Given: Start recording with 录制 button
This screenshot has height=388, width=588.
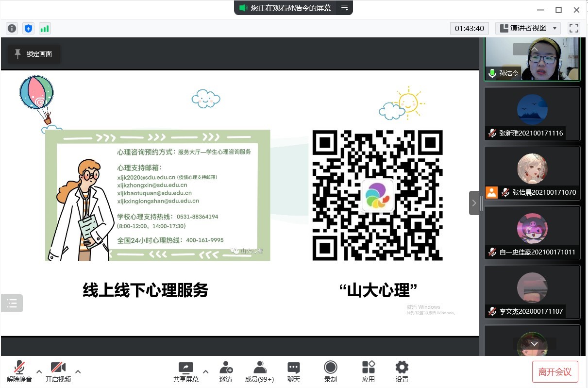Looking at the screenshot, I should pos(331,371).
